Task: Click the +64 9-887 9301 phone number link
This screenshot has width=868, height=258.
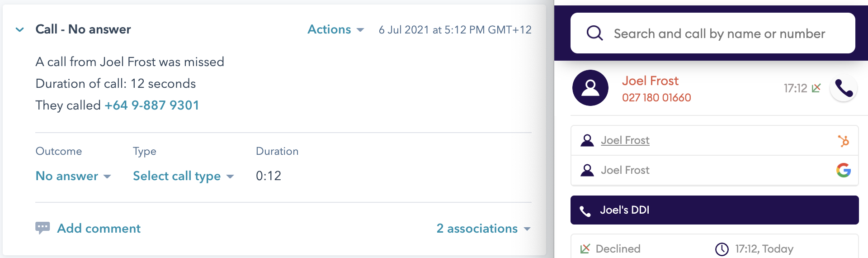Action: pyautogui.click(x=152, y=105)
